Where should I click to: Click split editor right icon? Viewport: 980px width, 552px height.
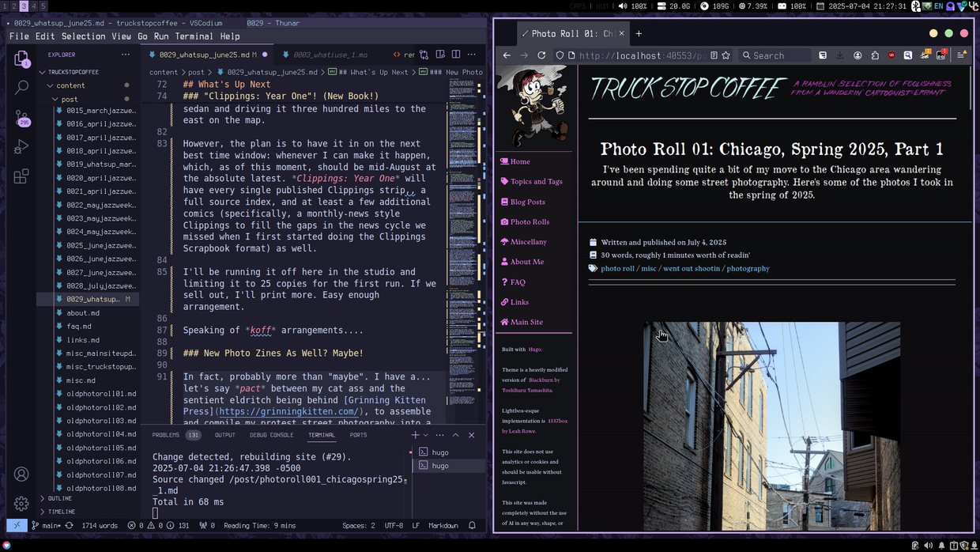[456, 55]
